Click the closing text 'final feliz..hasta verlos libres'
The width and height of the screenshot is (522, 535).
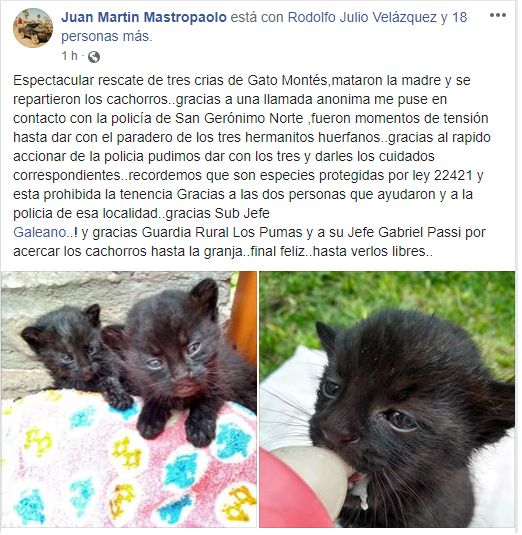tap(339, 251)
